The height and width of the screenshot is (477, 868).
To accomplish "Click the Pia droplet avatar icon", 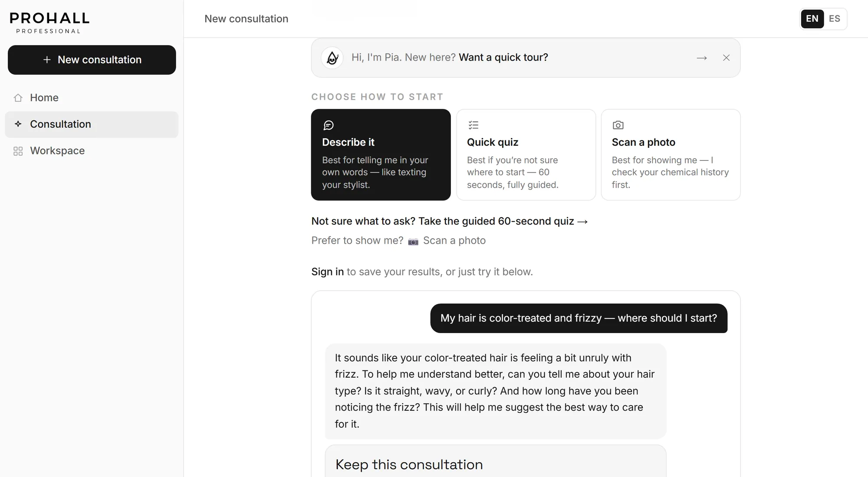I will pos(332,58).
